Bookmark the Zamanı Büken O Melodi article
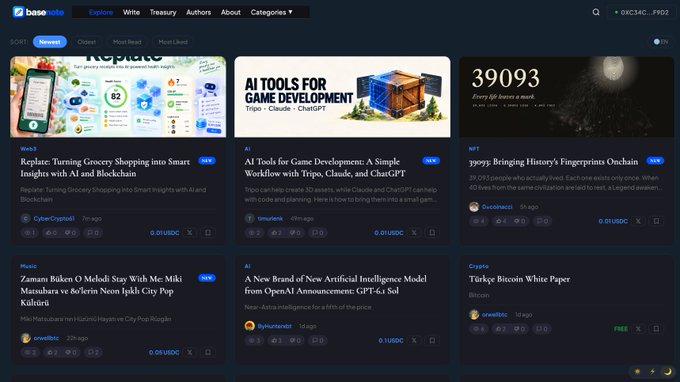Viewport: 680px width, 382px height. (208, 352)
